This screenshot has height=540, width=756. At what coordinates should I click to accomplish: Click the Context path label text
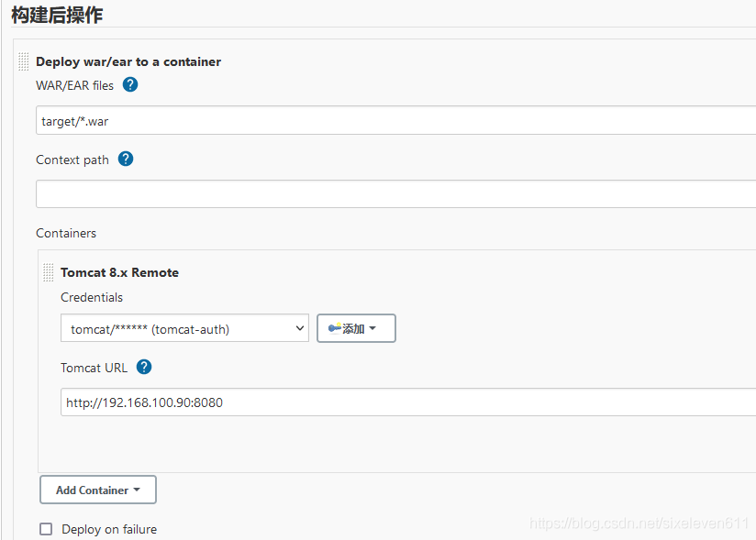pos(72,160)
